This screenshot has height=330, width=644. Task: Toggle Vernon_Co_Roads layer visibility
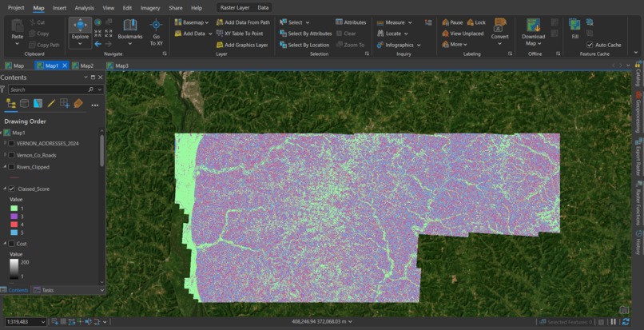[11, 155]
